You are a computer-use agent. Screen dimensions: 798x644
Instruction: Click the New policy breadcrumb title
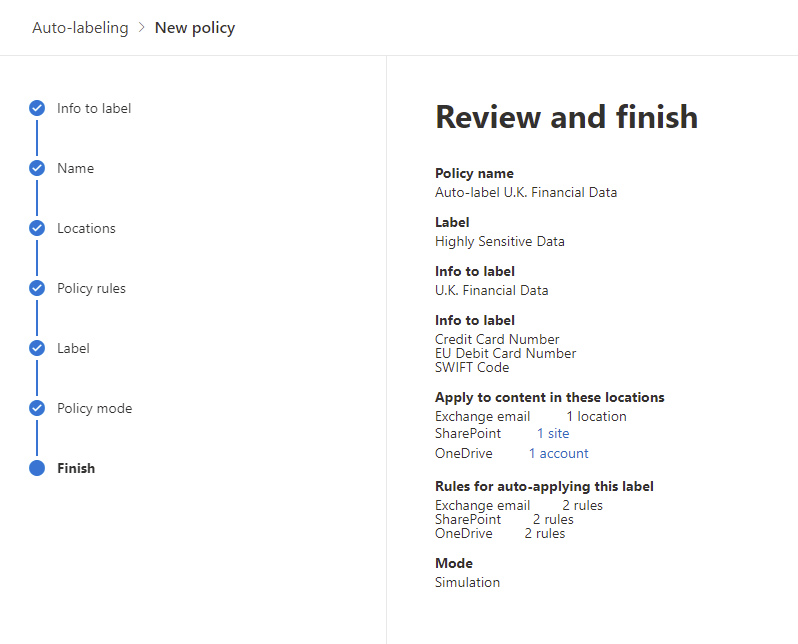(195, 28)
